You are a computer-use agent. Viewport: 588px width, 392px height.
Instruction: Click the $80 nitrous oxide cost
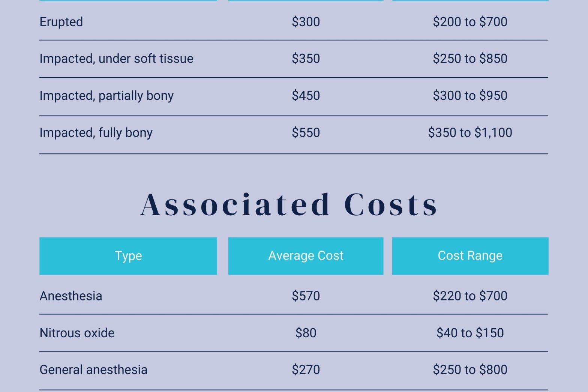(306, 333)
